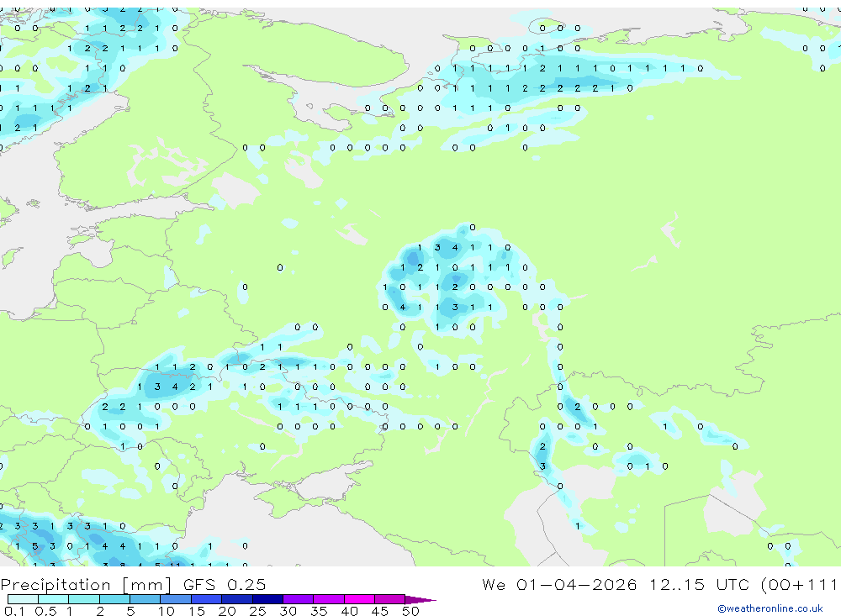This screenshot has width=841, height=616.
Task: Click the 15–20 mm blue legend swatch
Action: tap(207, 599)
